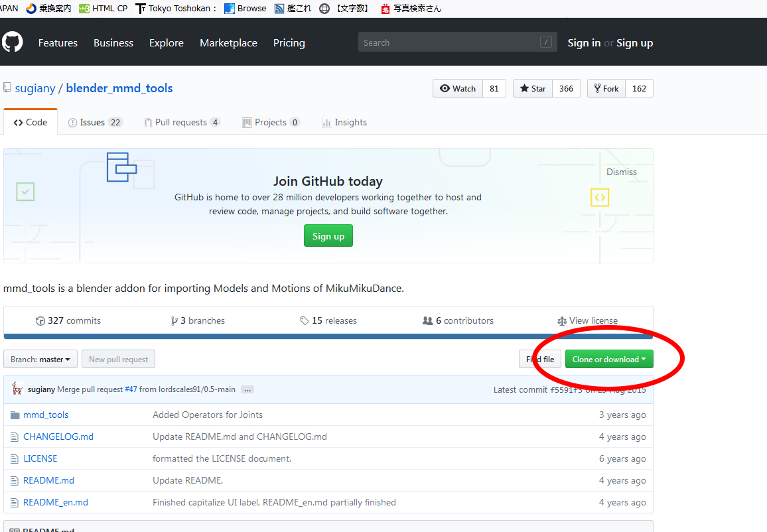This screenshot has width=767, height=532.
Task: Open the Clone or download dropdown
Action: point(608,360)
